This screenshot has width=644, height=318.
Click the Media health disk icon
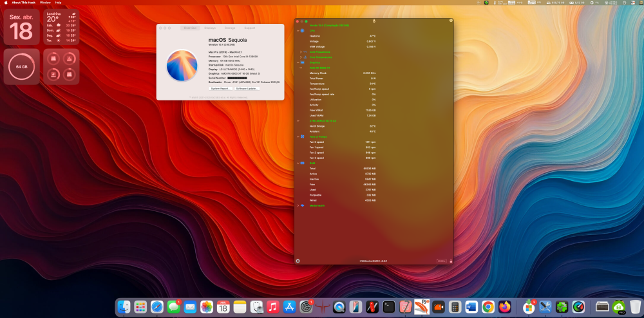[302, 205]
